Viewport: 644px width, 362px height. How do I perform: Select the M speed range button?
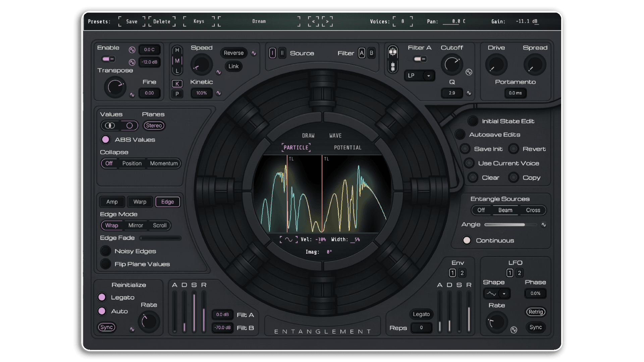[x=177, y=61]
